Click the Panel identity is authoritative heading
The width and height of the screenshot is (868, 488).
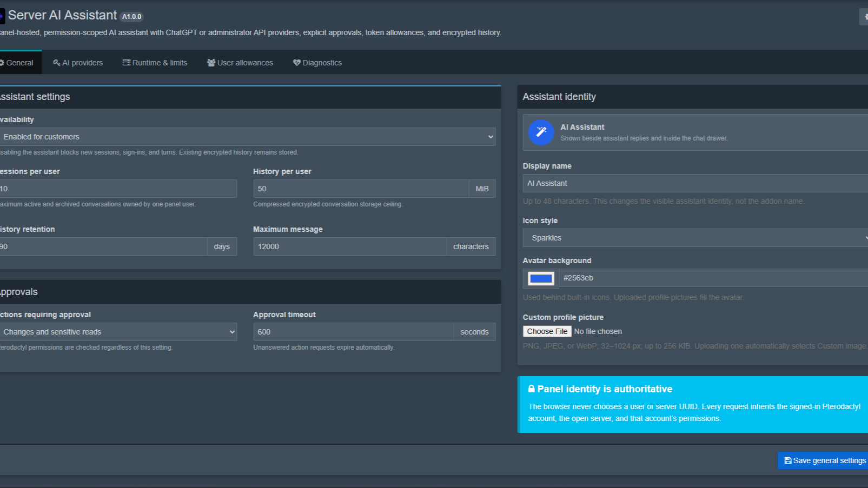pos(605,389)
